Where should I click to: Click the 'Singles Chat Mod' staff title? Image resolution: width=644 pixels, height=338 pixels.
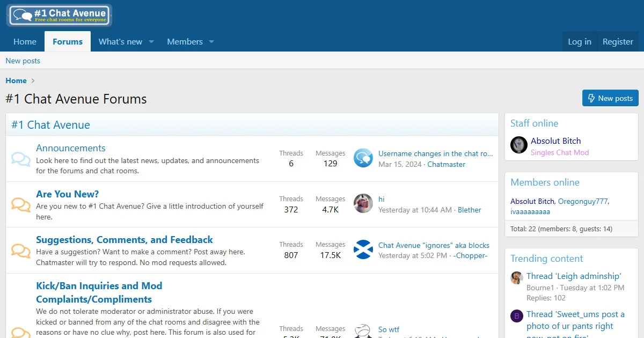point(560,152)
